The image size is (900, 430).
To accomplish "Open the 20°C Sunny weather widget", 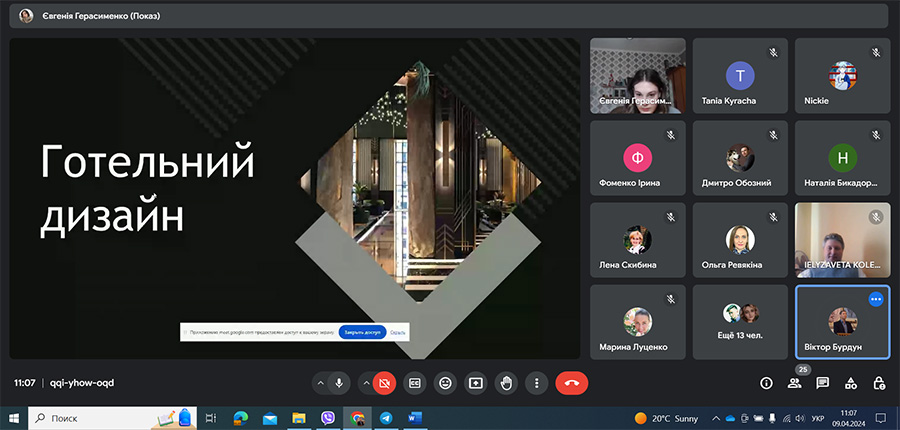I will [666, 418].
